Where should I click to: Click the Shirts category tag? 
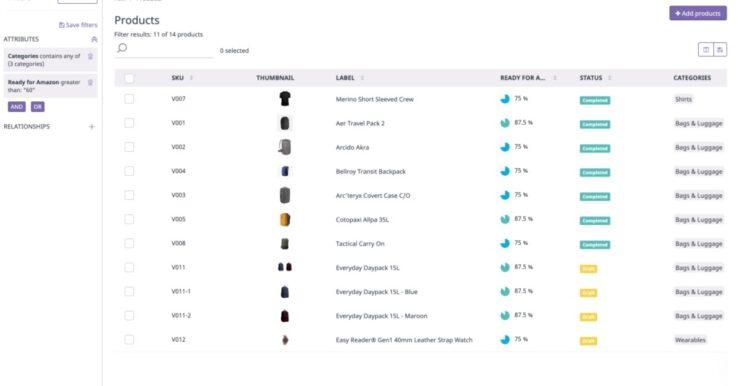coord(683,99)
